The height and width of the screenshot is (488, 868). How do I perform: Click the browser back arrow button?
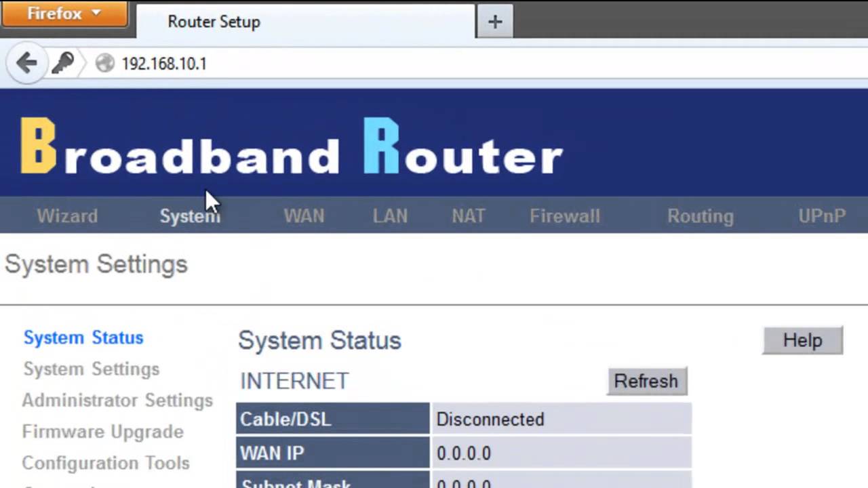[26, 64]
